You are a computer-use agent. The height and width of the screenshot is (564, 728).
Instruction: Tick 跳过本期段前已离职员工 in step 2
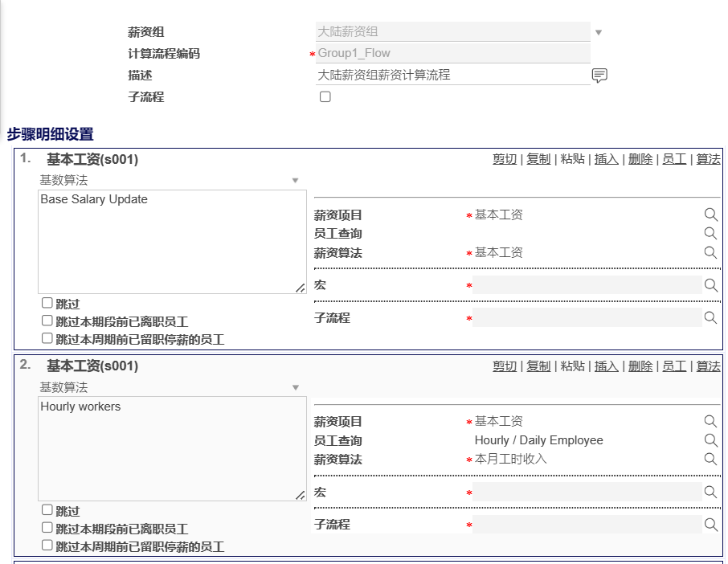pyautogui.click(x=47, y=528)
